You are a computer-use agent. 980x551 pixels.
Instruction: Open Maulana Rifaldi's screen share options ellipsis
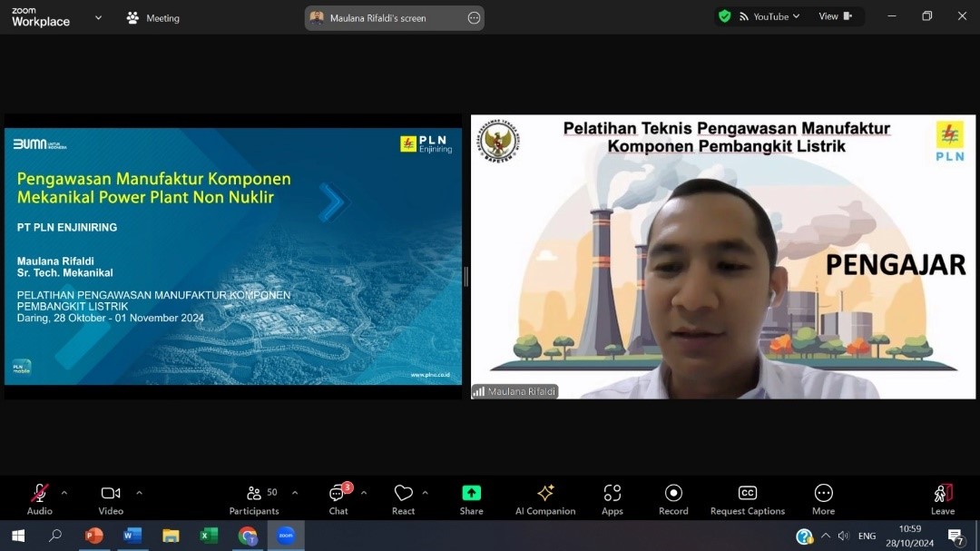[x=474, y=18]
